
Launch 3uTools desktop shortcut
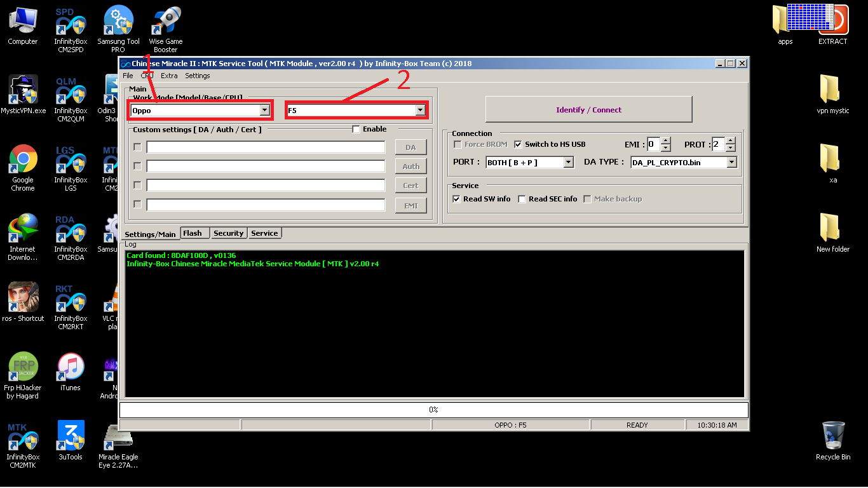(x=71, y=441)
